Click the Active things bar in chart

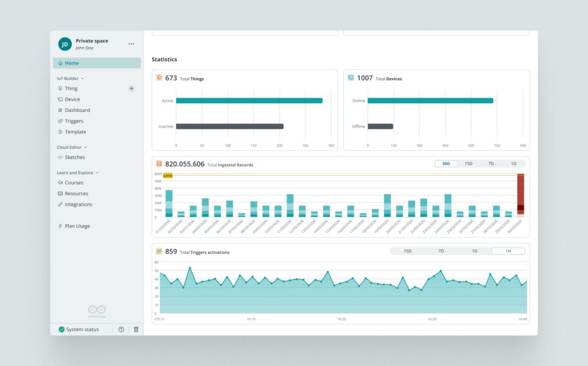point(249,101)
